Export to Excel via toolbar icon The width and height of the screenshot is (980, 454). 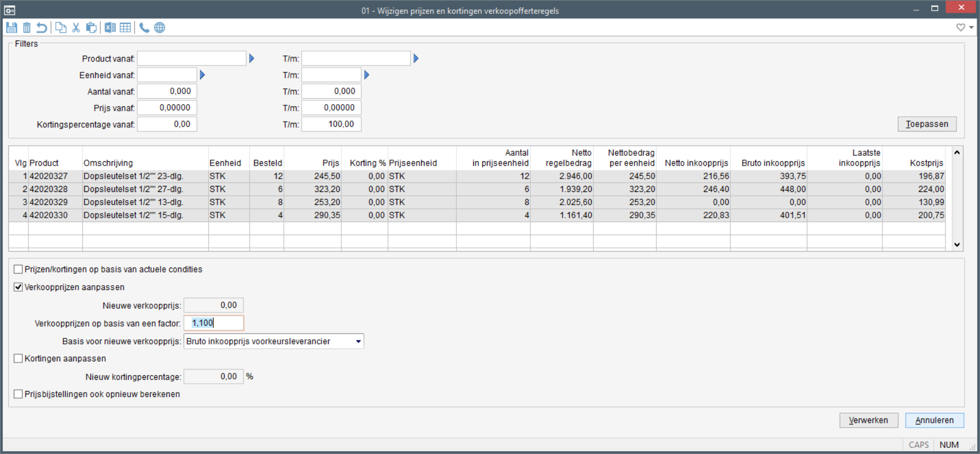110,27
